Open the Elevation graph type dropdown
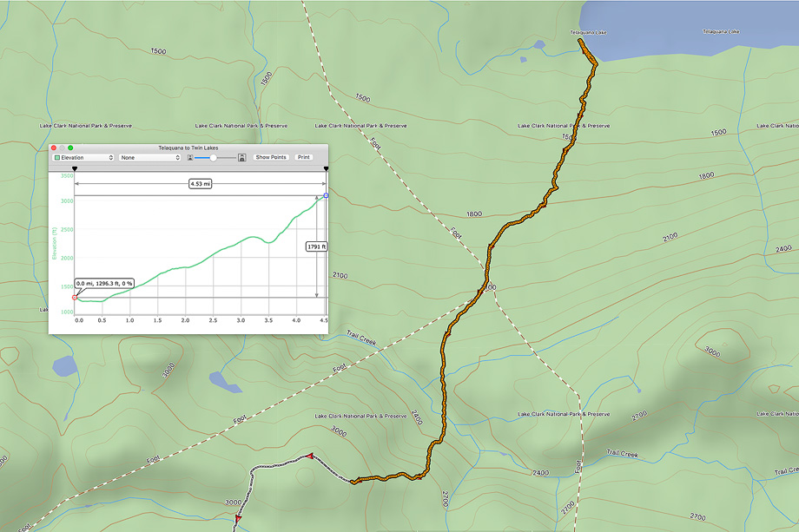 83,158
